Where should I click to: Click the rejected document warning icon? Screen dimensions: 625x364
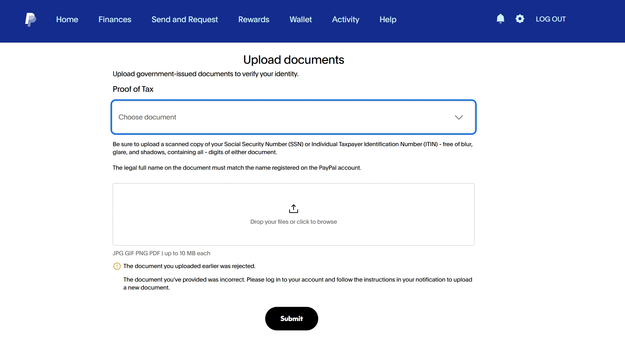(x=117, y=266)
